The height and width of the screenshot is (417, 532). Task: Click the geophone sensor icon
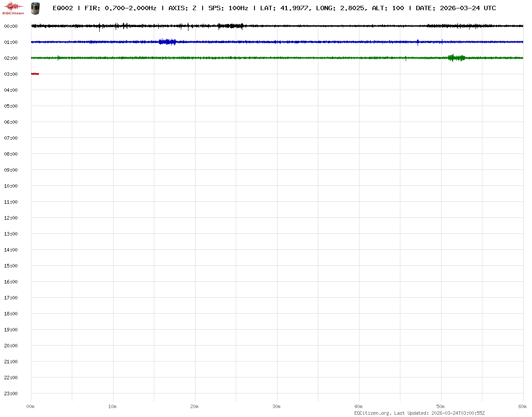tap(35, 8)
